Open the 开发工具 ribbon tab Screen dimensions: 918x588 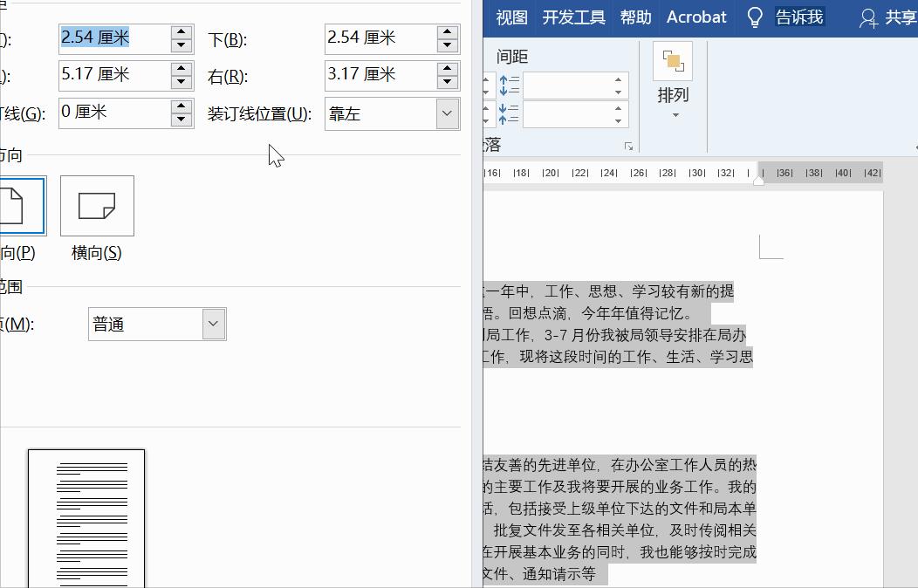(x=573, y=17)
